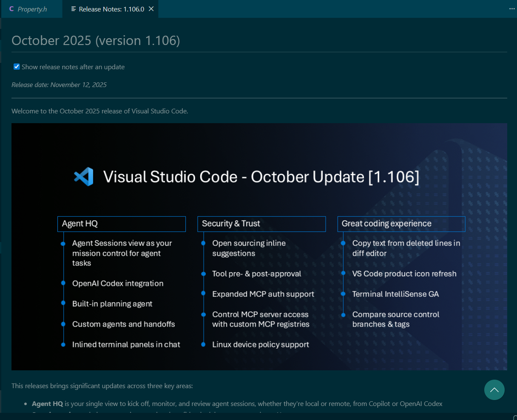
Task: Open the editor More Actions ellipsis menu
Action: (512, 9)
